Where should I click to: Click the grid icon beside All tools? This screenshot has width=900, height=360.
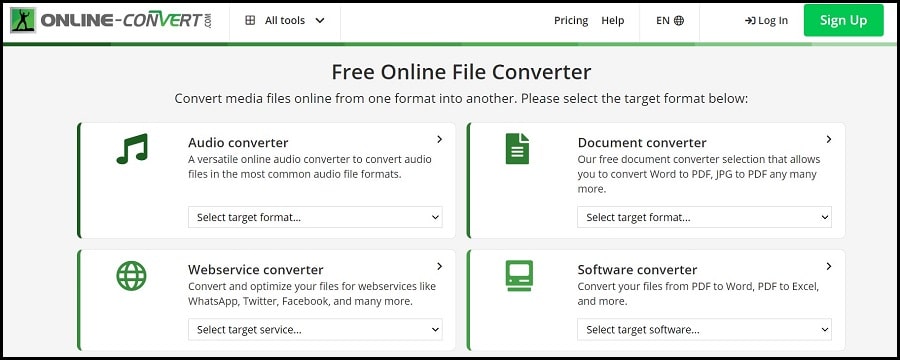pyautogui.click(x=250, y=21)
